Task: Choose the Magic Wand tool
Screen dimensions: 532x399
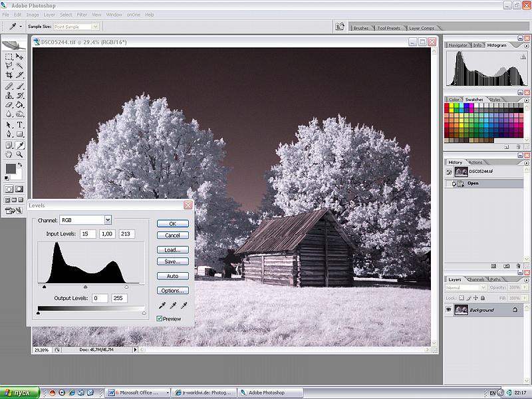Action: 20,66
